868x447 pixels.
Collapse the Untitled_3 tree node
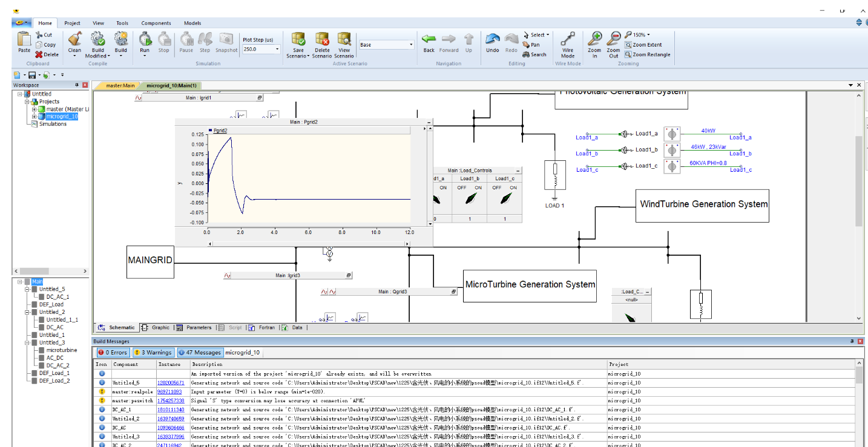(27, 342)
